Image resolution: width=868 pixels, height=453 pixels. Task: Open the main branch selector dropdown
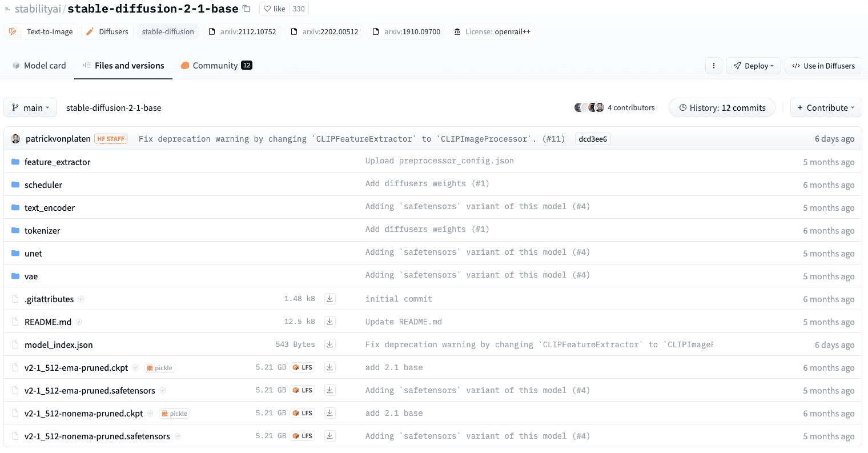(30, 107)
